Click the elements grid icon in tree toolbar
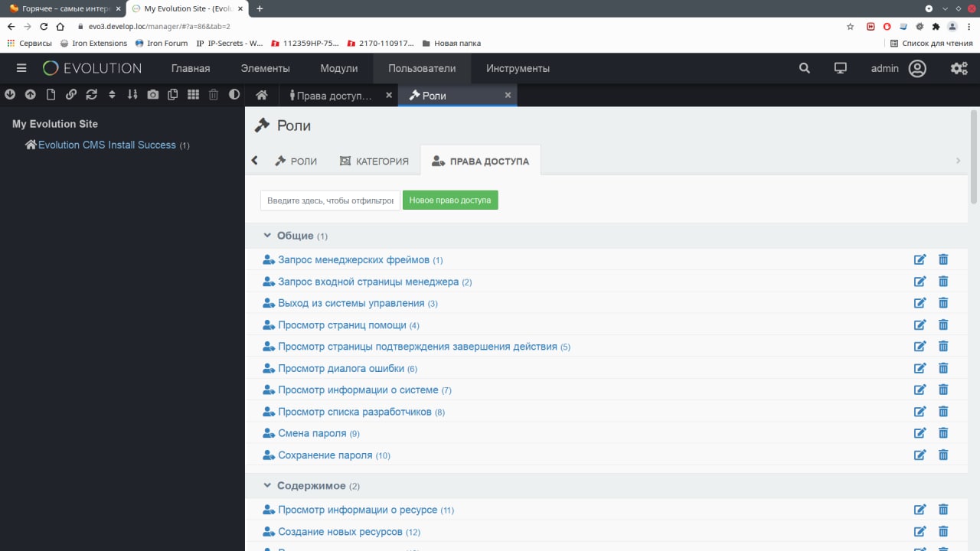 [194, 95]
